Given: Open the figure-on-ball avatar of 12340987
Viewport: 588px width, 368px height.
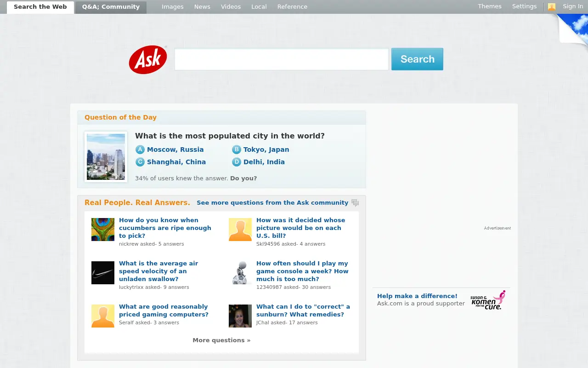Looking at the screenshot, I should (240, 273).
